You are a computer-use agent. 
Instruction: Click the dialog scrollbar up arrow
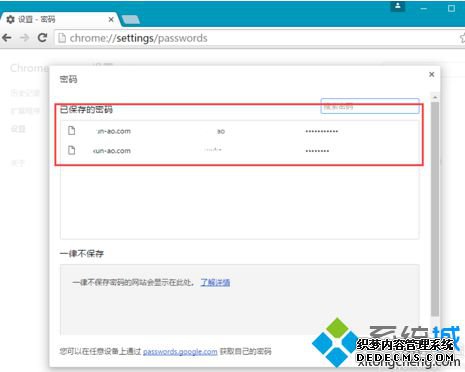tap(435, 97)
